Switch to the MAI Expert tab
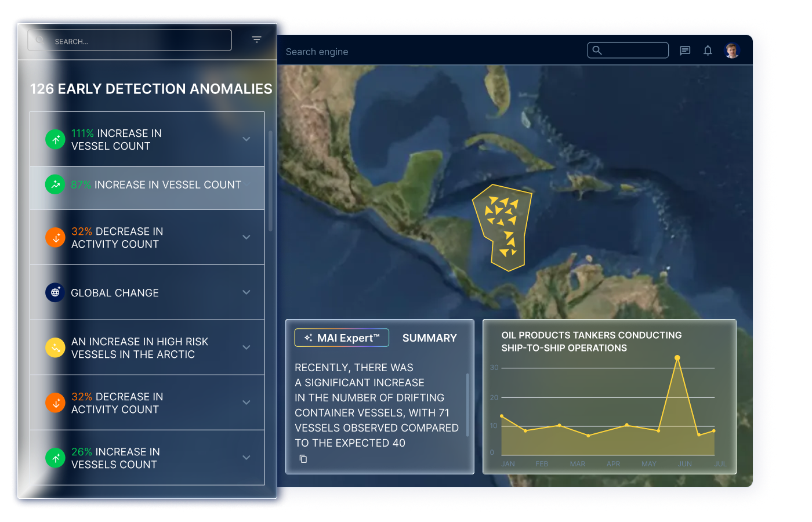Viewport: 812px width, 522px height. pos(342,338)
